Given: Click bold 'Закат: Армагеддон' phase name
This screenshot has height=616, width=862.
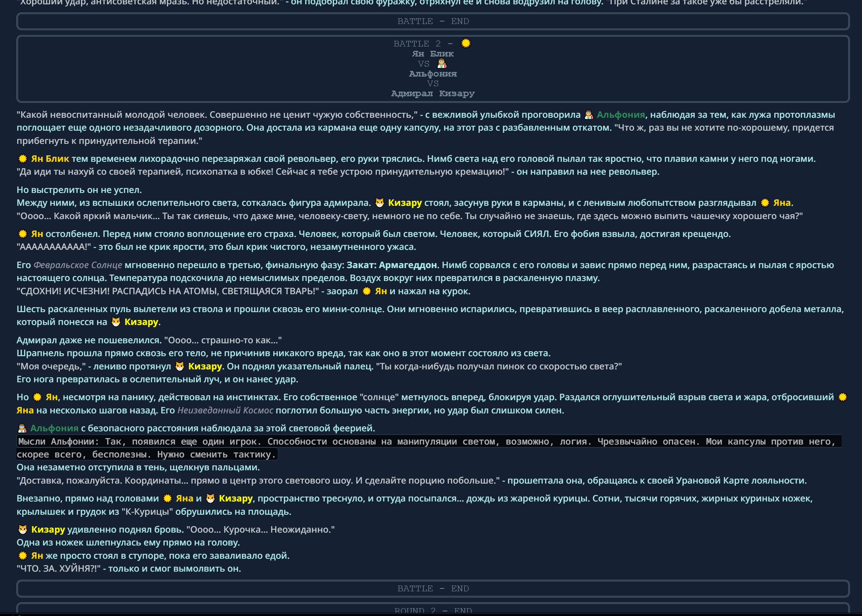Looking at the screenshot, I should click(x=391, y=265).
